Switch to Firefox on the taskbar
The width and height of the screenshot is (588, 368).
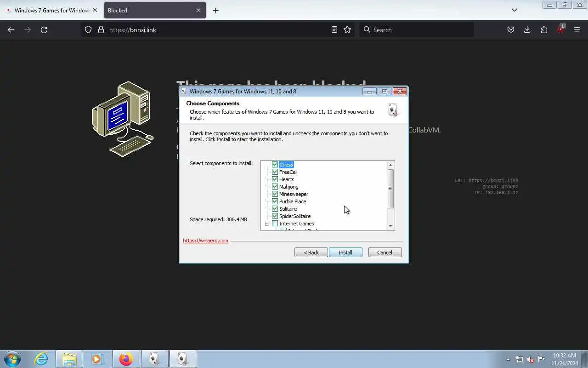pyautogui.click(x=126, y=359)
